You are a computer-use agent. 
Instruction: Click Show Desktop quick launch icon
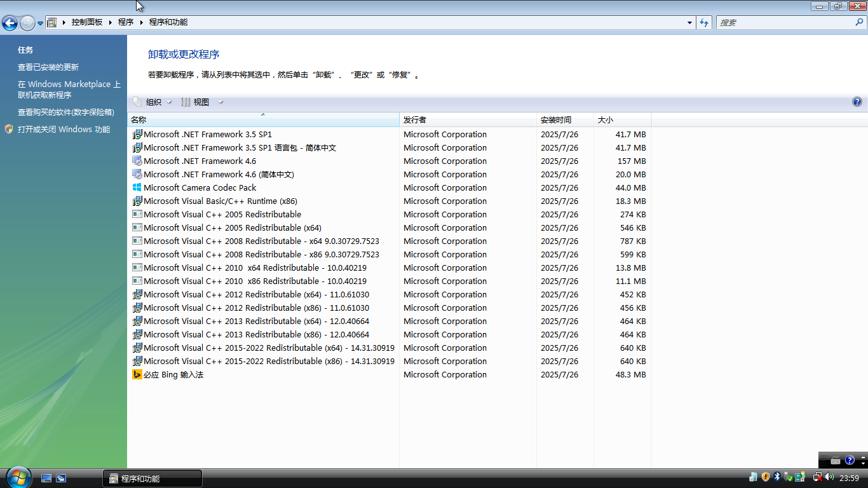pos(46,478)
